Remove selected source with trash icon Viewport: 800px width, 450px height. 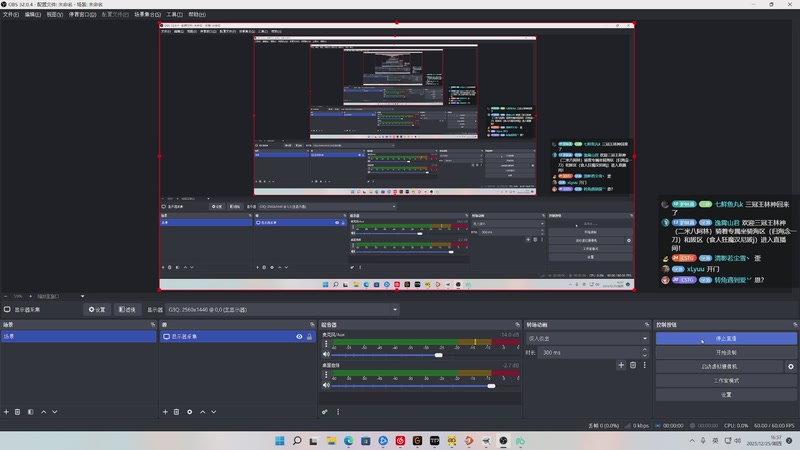pos(177,412)
